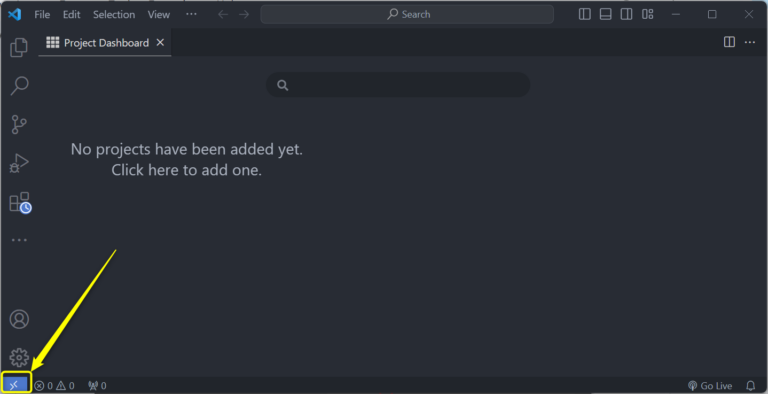The width and height of the screenshot is (768, 394).
Task: Click the 'Click here to add one' text
Action: click(x=186, y=170)
